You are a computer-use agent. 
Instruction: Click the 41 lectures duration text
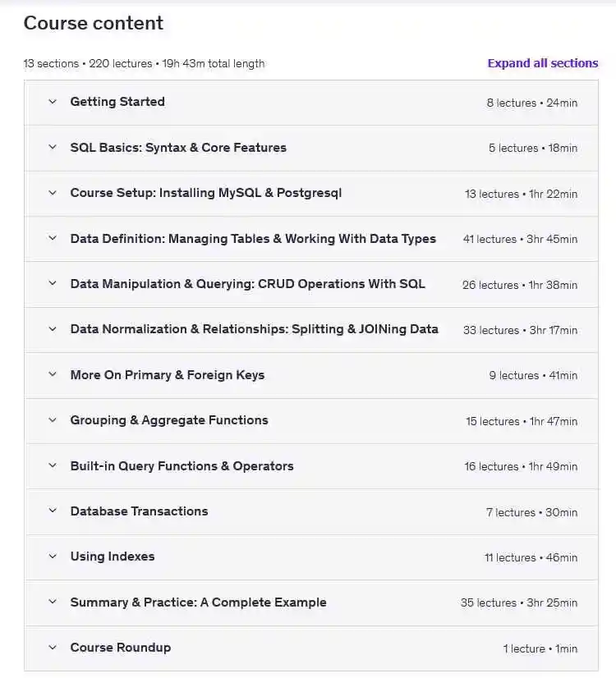click(520, 240)
